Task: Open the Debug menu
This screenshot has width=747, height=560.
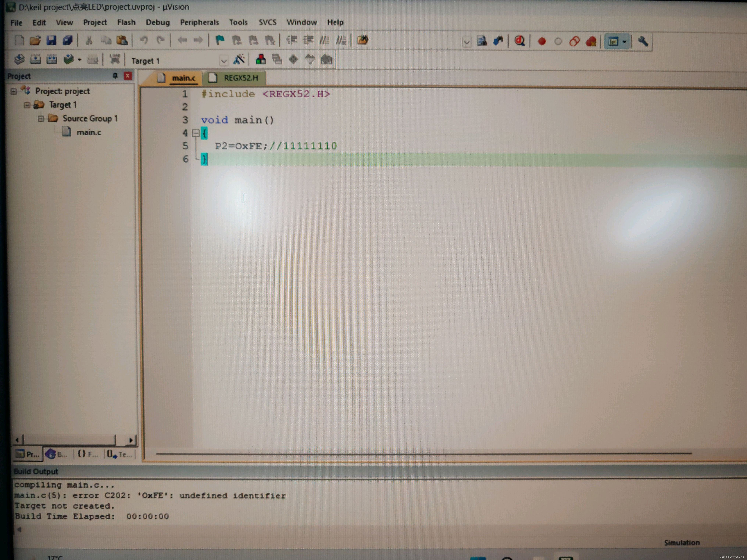Action: 157,23
